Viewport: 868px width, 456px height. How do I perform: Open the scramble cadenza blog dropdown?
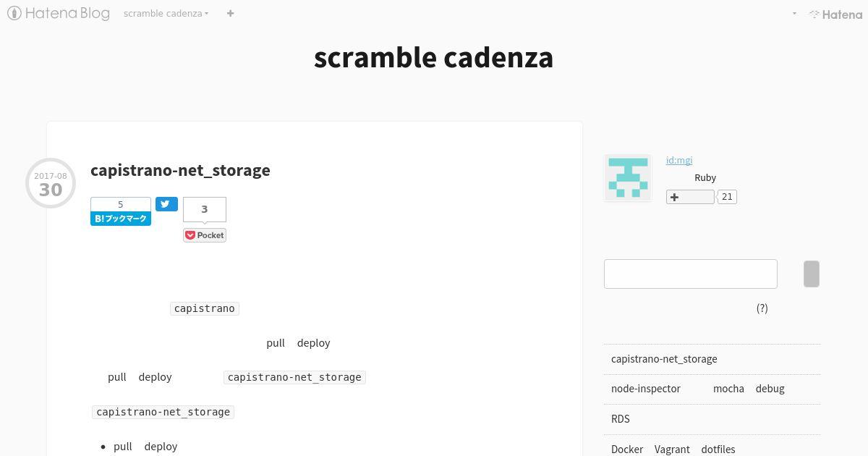166,13
